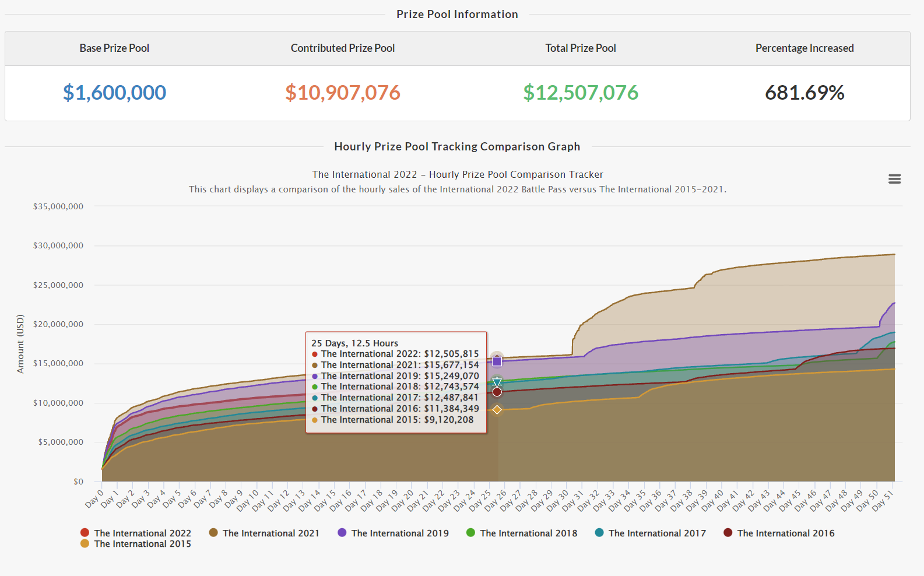Click the Day 30 x-axis label
This screenshot has height=576, width=924.
(557, 501)
